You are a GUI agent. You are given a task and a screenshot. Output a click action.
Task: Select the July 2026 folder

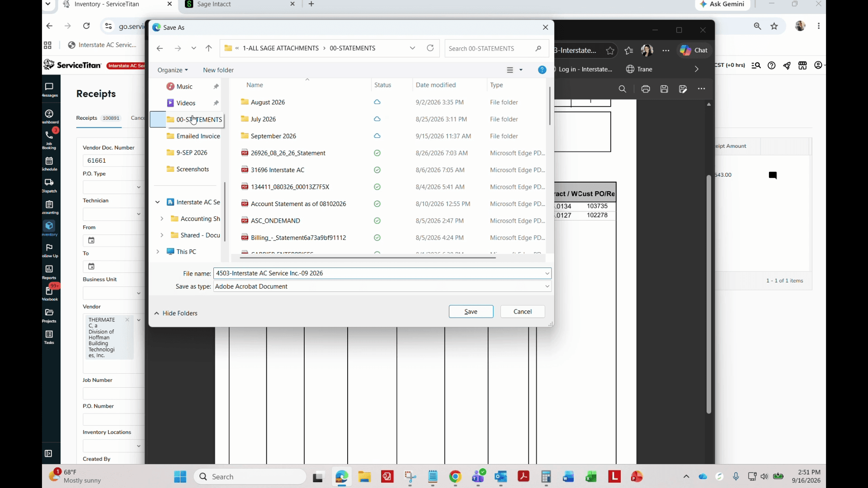(x=263, y=119)
